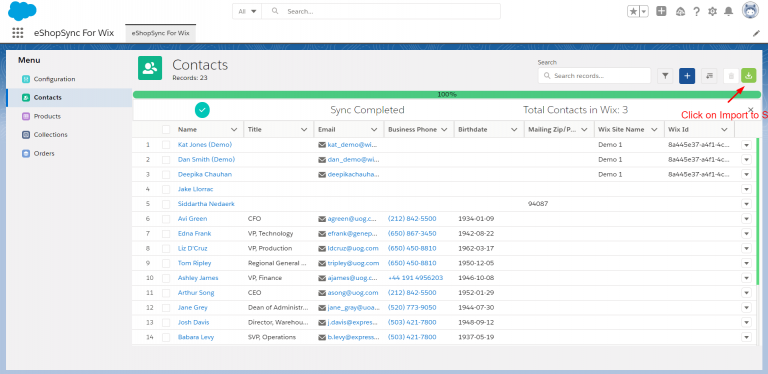Click the mail icon beside tripley@uog.com
Viewport: 768px width, 374px height.
click(322, 263)
